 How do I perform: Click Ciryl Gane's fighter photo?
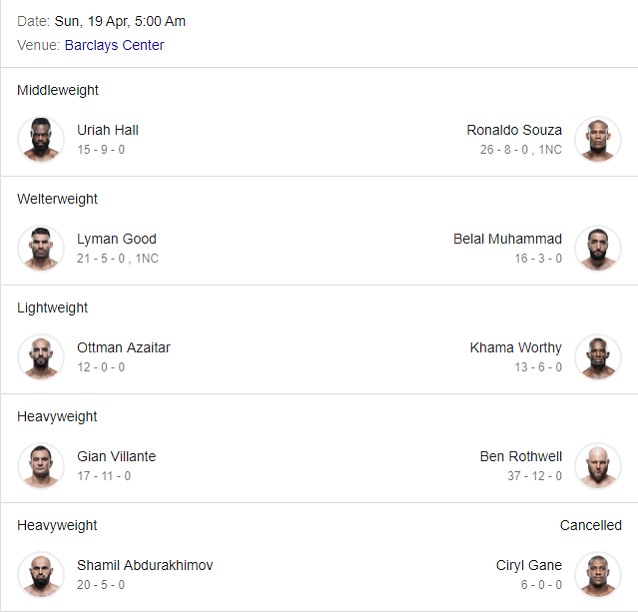point(598,575)
